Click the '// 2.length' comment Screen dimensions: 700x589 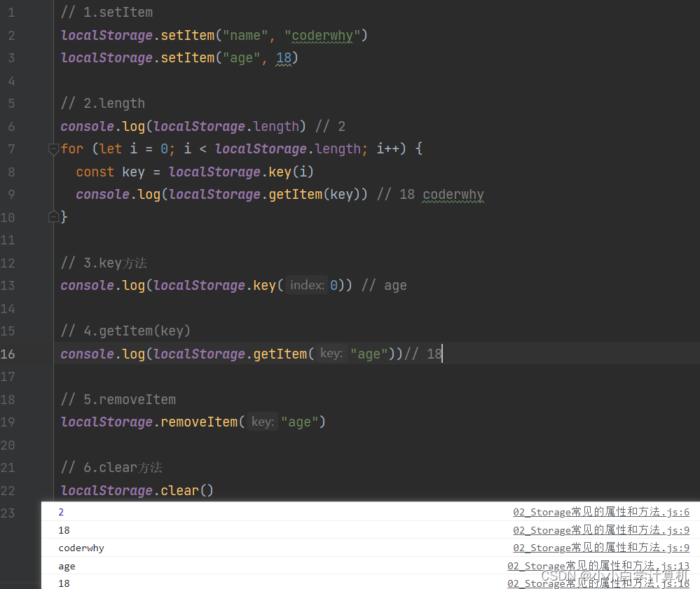103,104
